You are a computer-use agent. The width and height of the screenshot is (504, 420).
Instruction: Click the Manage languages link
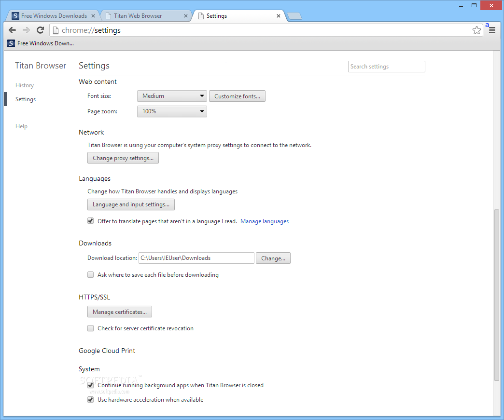click(x=265, y=221)
